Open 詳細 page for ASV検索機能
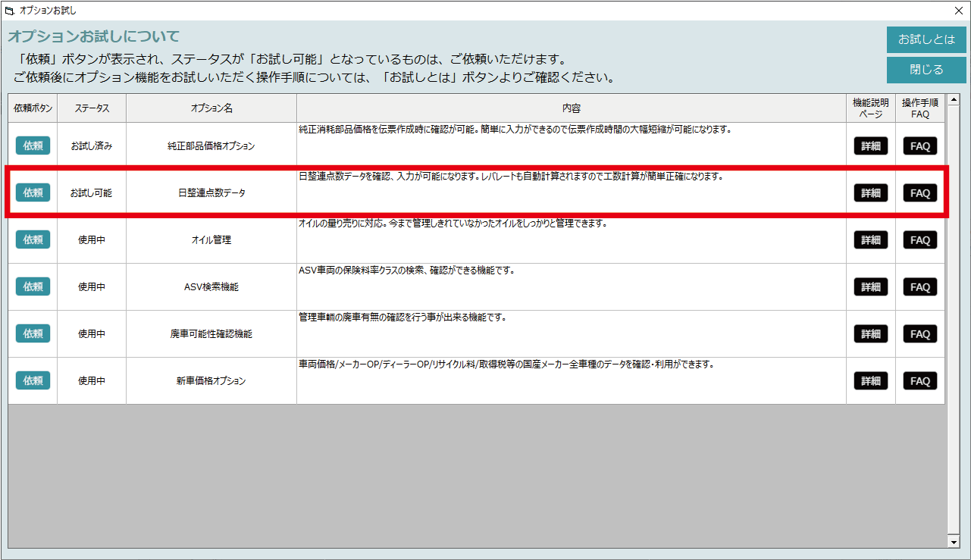Image resolution: width=971 pixels, height=560 pixels. pos(871,287)
